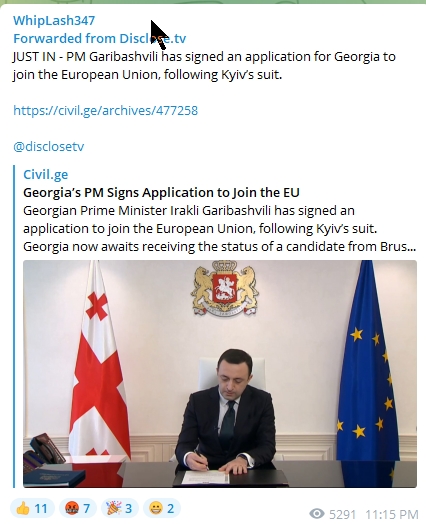The width and height of the screenshot is (426, 524).
Task: Click the link preview description text
Action: (x=220, y=229)
